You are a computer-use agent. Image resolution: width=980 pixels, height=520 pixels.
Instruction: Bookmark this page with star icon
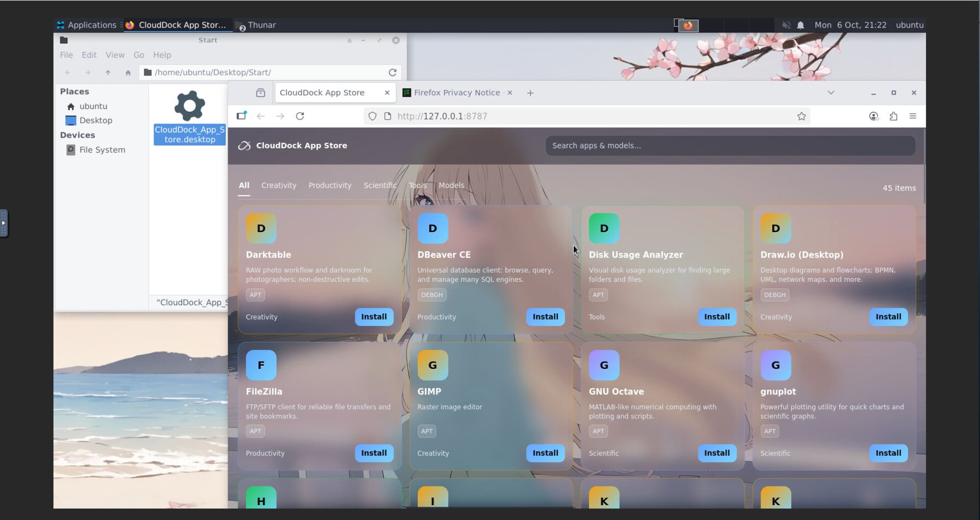tap(801, 116)
